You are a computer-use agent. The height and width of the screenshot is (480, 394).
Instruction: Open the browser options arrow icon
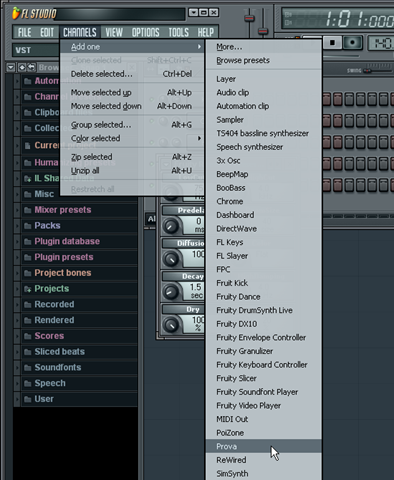point(11,68)
